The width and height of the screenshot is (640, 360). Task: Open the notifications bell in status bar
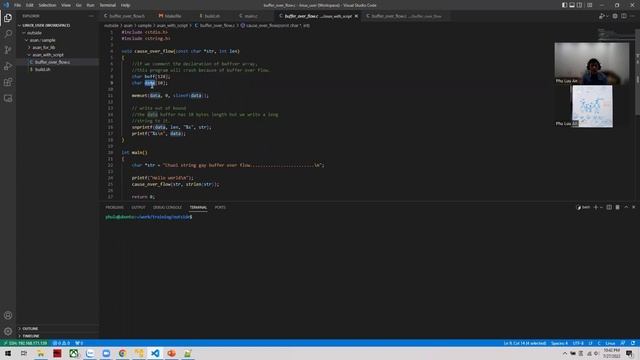633,343
